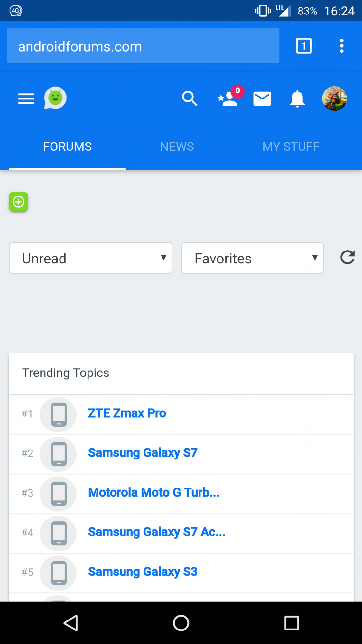Select the FORUMS tab

coord(67,147)
